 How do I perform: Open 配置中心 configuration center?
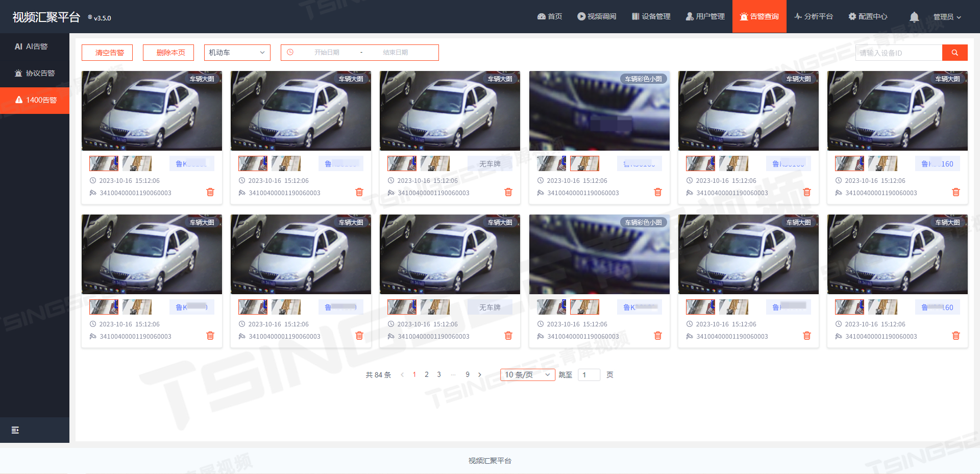(868, 16)
